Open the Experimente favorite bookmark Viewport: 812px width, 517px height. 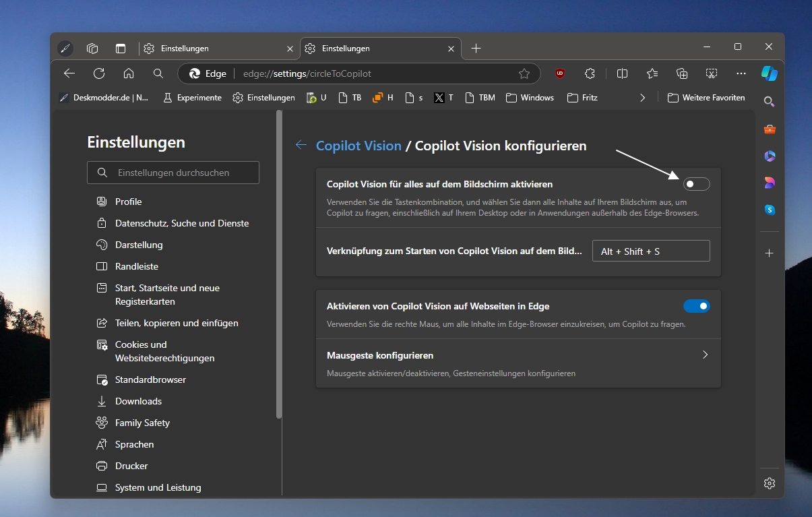192,98
